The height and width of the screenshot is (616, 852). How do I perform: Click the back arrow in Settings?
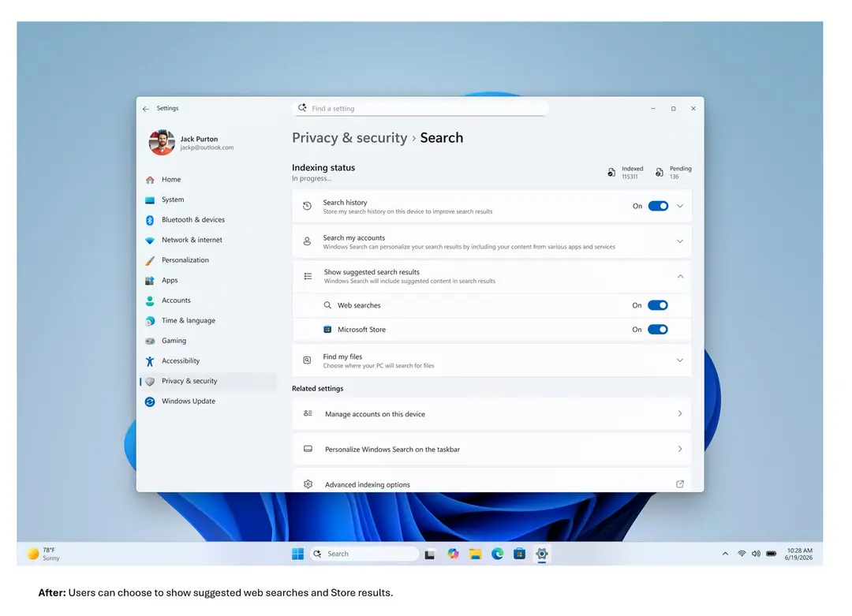coord(146,109)
